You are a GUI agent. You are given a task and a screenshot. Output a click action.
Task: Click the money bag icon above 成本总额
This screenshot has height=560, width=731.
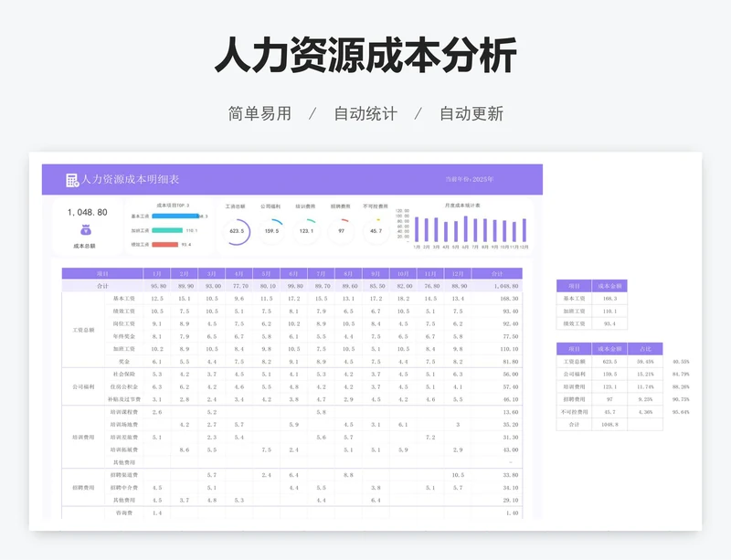tap(86, 230)
